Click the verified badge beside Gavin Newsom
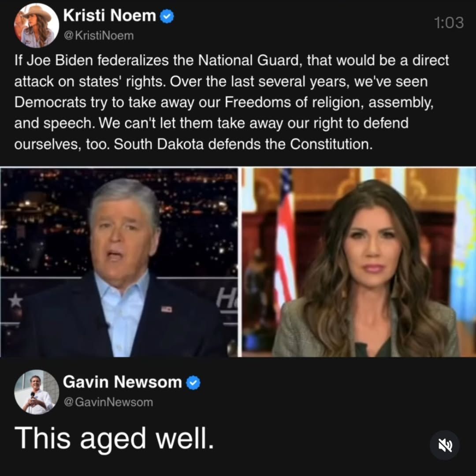This screenshot has width=476, height=476. coord(193,383)
